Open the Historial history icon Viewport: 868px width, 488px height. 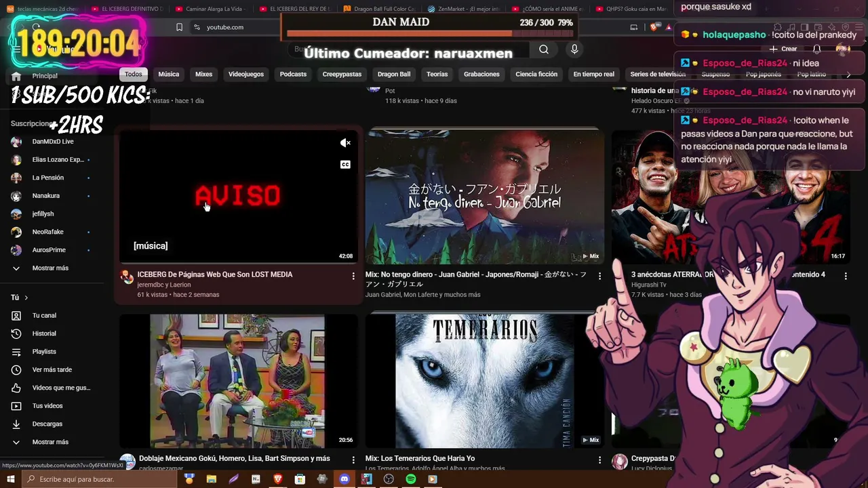(16, 333)
